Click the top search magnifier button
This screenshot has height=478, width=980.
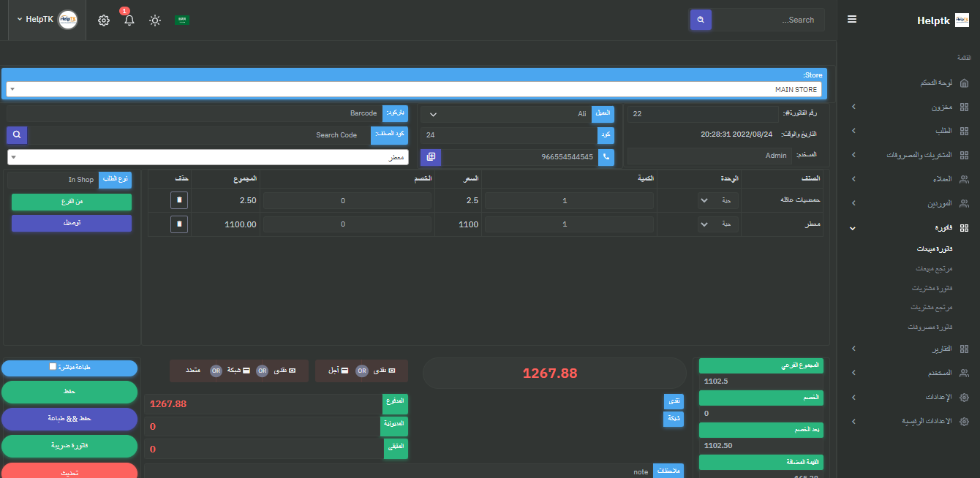click(x=701, y=20)
